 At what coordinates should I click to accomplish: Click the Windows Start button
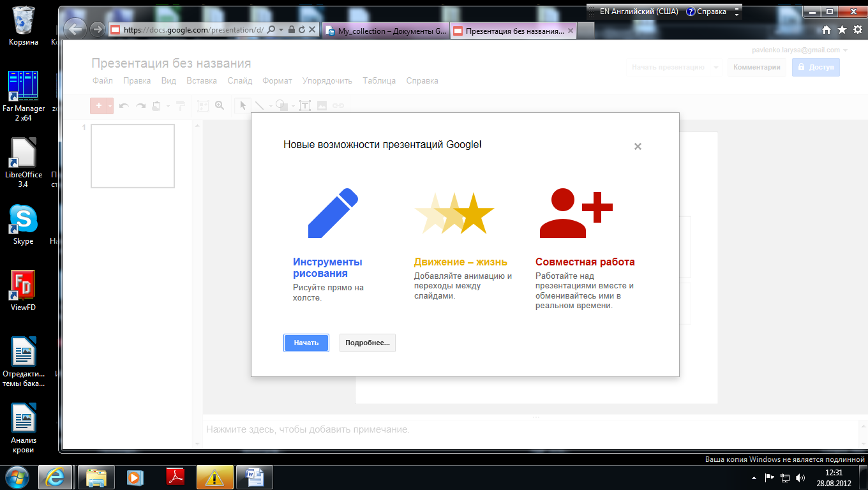(17, 477)
